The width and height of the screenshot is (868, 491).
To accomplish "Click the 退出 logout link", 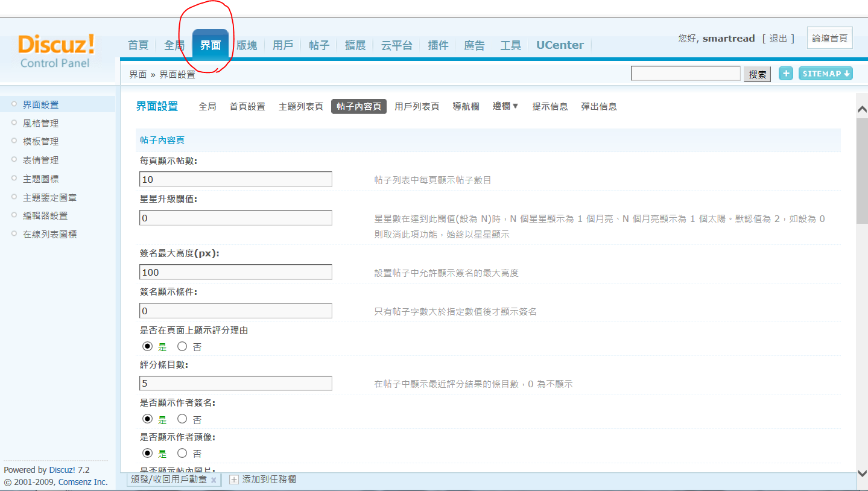I will [x=778, y=39].
